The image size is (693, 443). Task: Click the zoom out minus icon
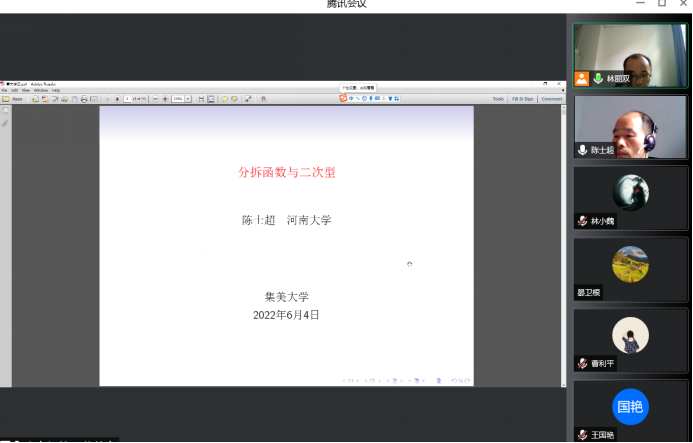pyautogui.click(x=153, y=99)
